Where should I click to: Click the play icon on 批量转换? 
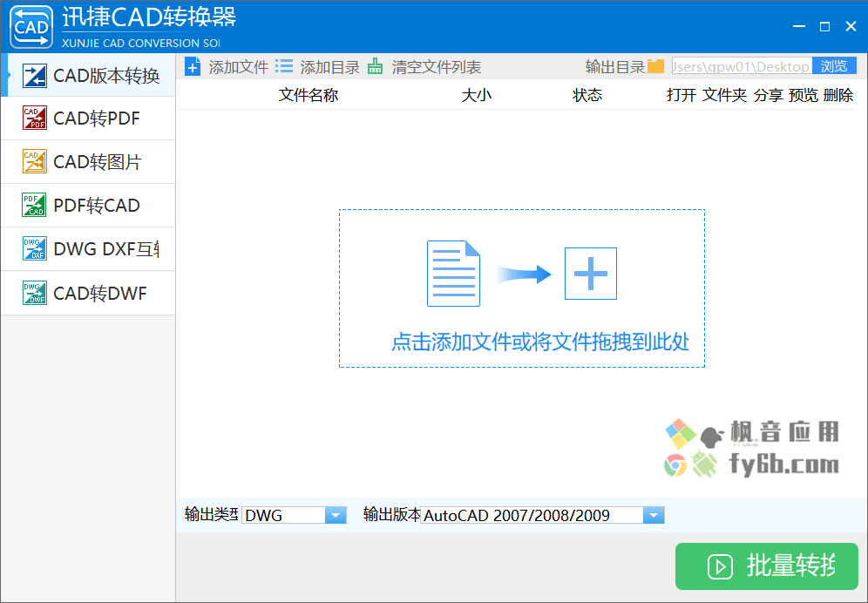coord(720,566)
